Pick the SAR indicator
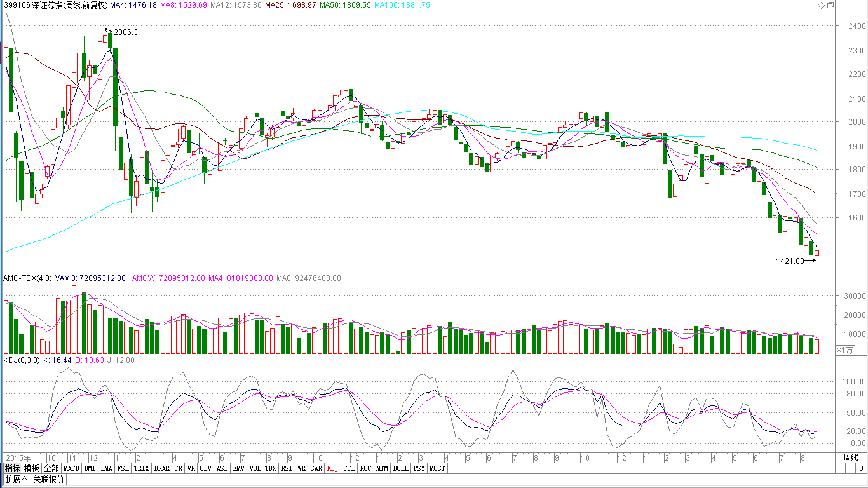The height and width of the screenshot is (488, 868). pos(316,468)
